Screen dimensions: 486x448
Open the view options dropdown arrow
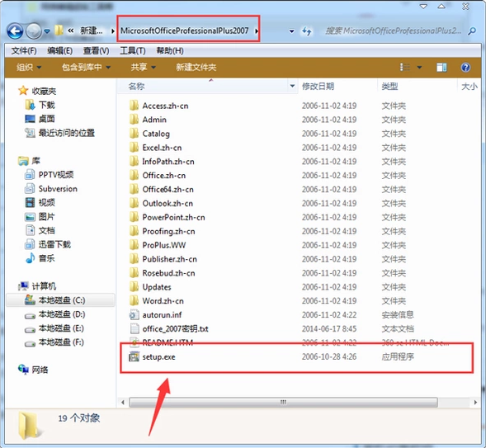[419, 67]
